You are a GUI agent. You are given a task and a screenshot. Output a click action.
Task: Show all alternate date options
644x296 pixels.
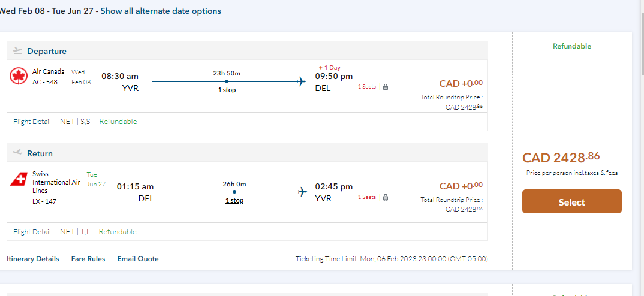pos(161,11)
